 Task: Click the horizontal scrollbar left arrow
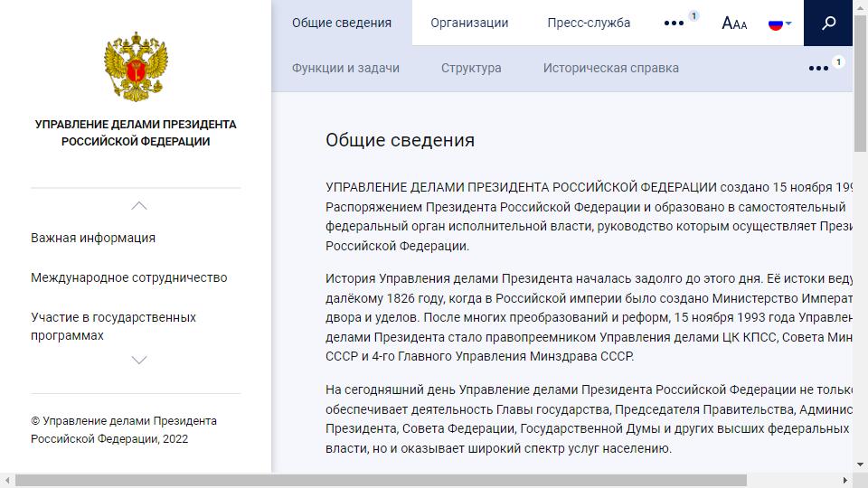[7, 480]
